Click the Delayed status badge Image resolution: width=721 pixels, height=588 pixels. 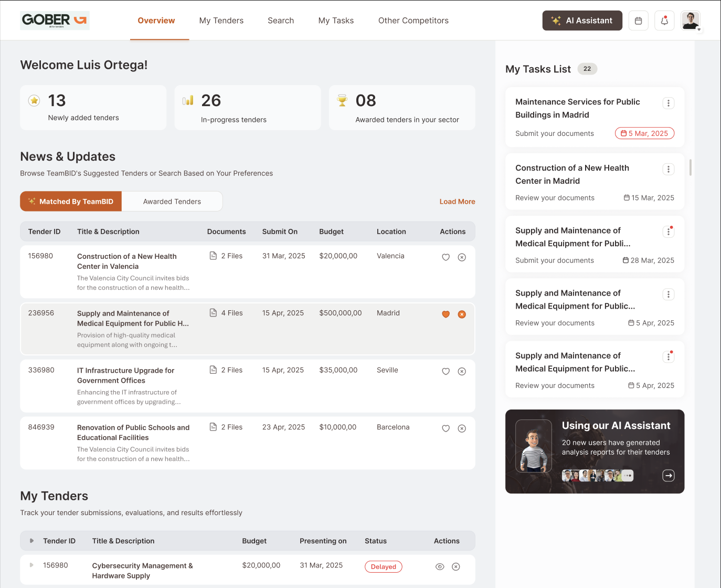[384, 566]
